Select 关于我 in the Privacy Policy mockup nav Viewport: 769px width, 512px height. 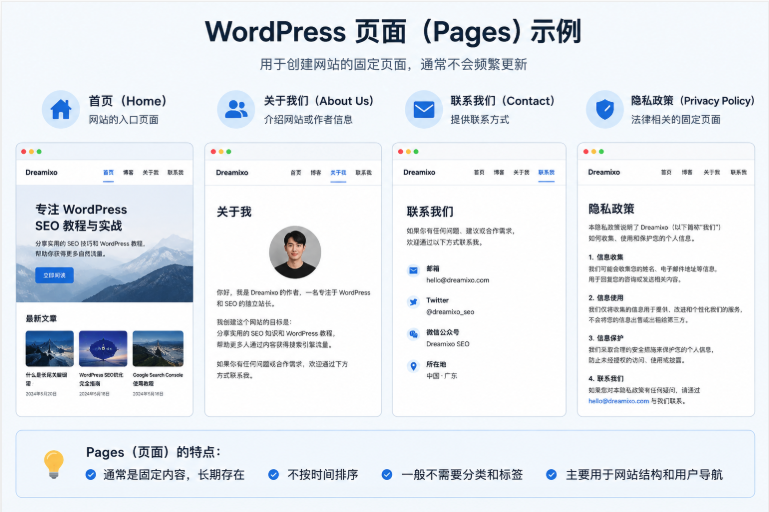pyautogui.click(x=712, y=172)
